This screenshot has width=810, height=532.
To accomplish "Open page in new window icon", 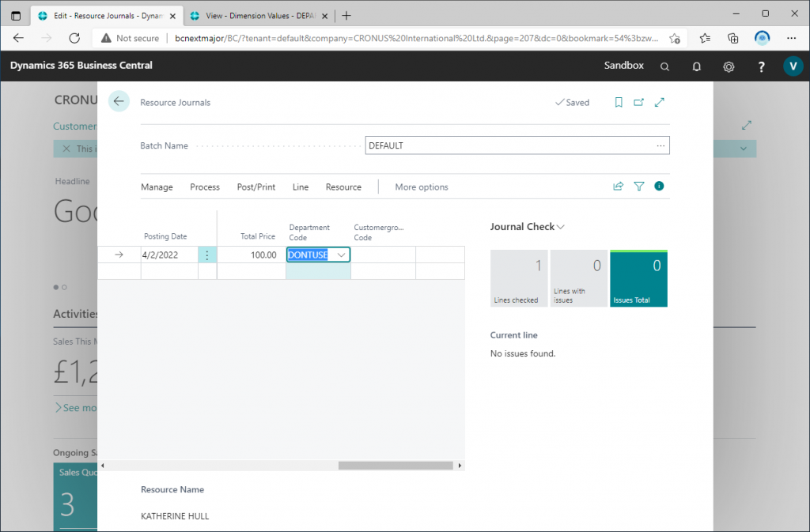I will point(639,102).
